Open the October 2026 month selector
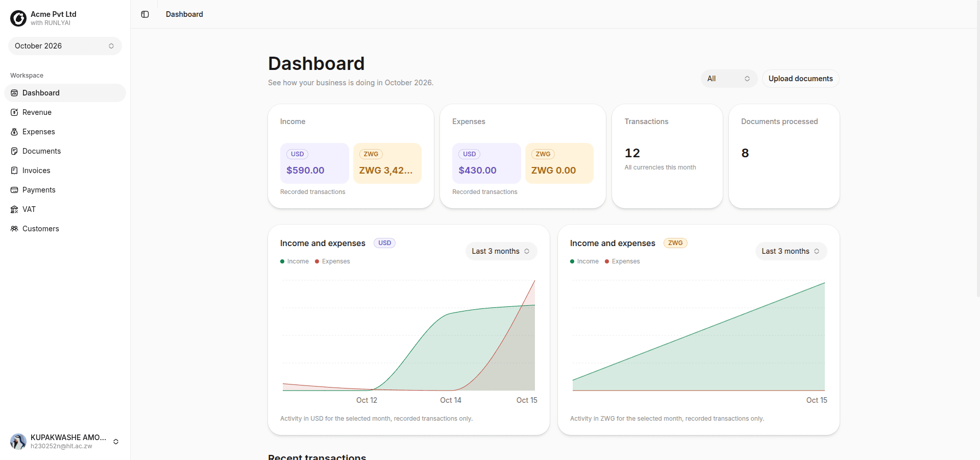980x460 pixels. click(x=65, y=46)
